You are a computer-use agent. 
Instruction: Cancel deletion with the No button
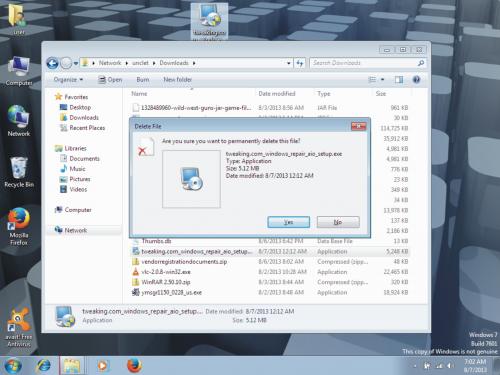click(x=338, y=222)
